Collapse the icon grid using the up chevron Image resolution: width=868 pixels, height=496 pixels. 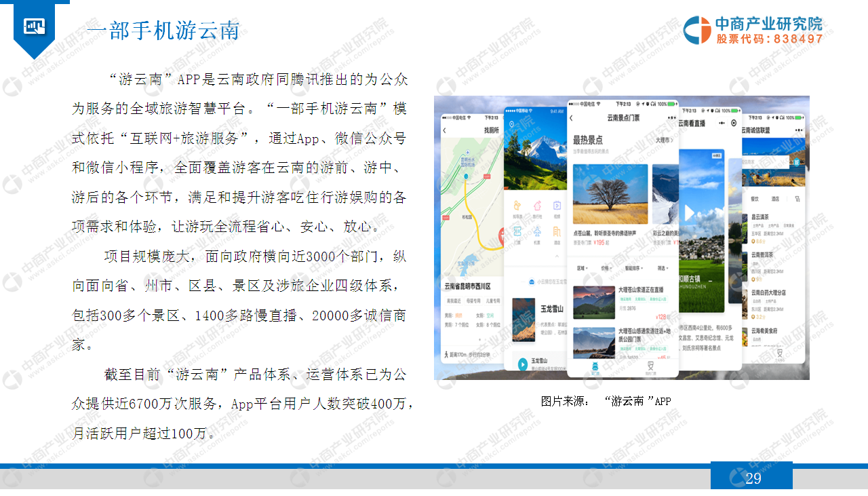click(557, 256)
